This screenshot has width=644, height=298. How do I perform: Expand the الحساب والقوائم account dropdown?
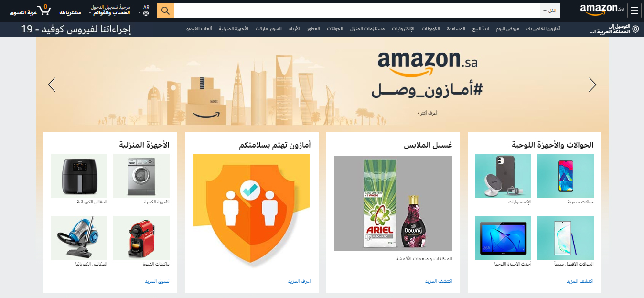coord(110,12)
